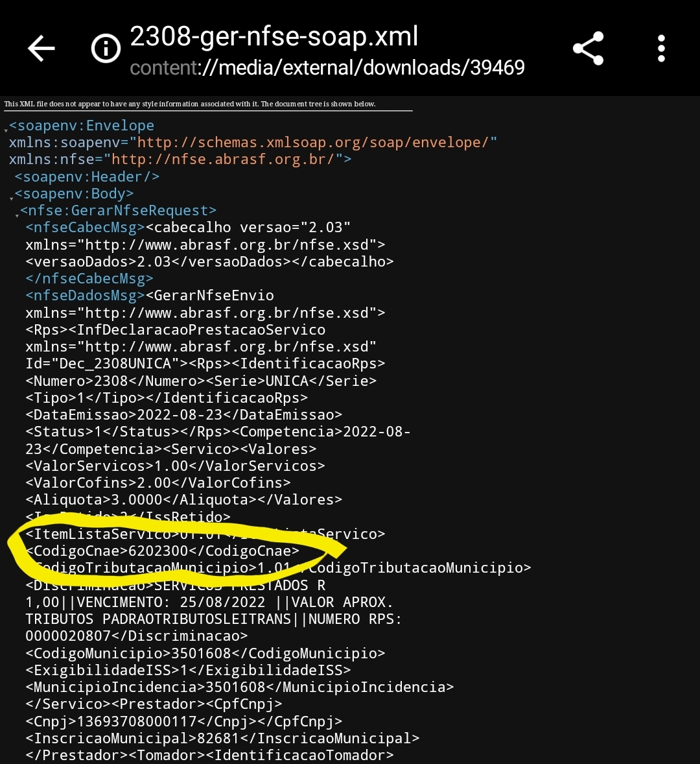Viewport: 700px width, 764px height.
Task: Collapse the soapenv:Envelope node
Action: click(x=6, y=130)
